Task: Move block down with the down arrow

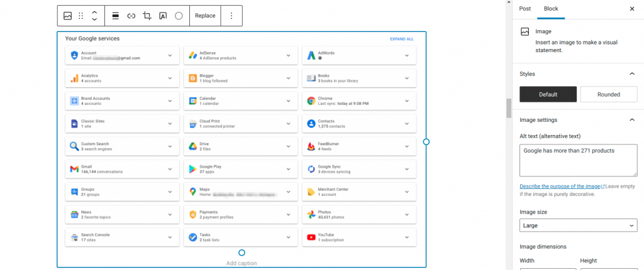Action: tap(94, 19)
